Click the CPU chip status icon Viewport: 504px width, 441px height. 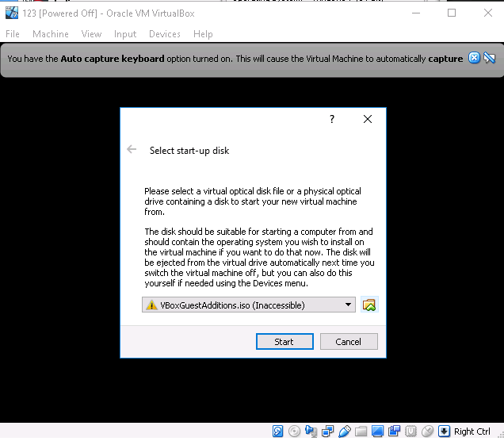pyautogui.click(x=411, y=431)
